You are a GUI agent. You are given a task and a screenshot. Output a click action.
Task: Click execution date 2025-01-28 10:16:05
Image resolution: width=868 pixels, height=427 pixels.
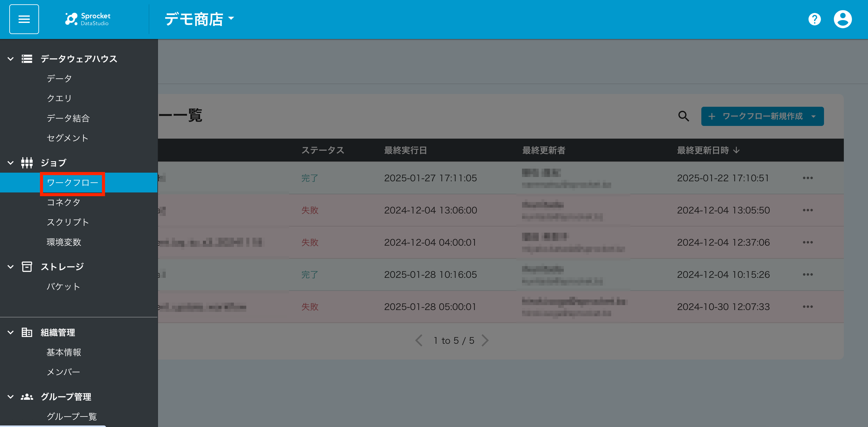point(430,274)
